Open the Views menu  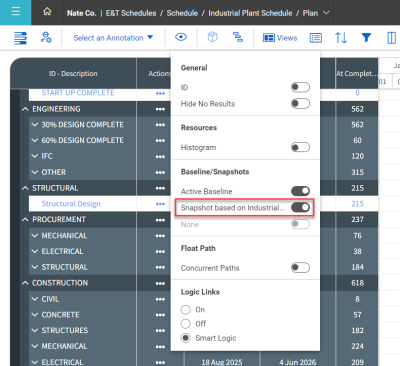click(280, 38)
